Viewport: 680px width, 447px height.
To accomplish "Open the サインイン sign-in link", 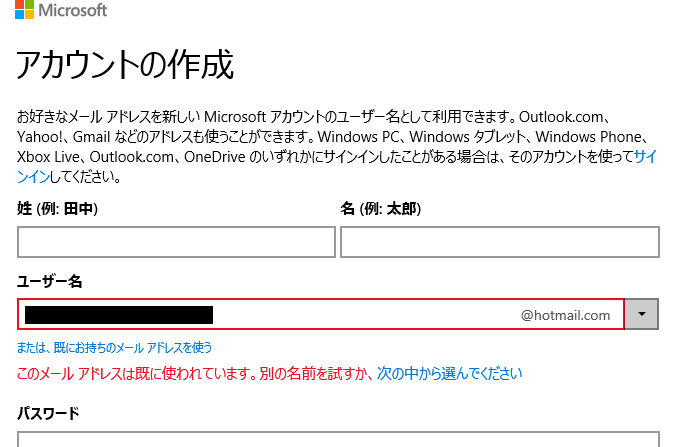I will coord(646,157).
